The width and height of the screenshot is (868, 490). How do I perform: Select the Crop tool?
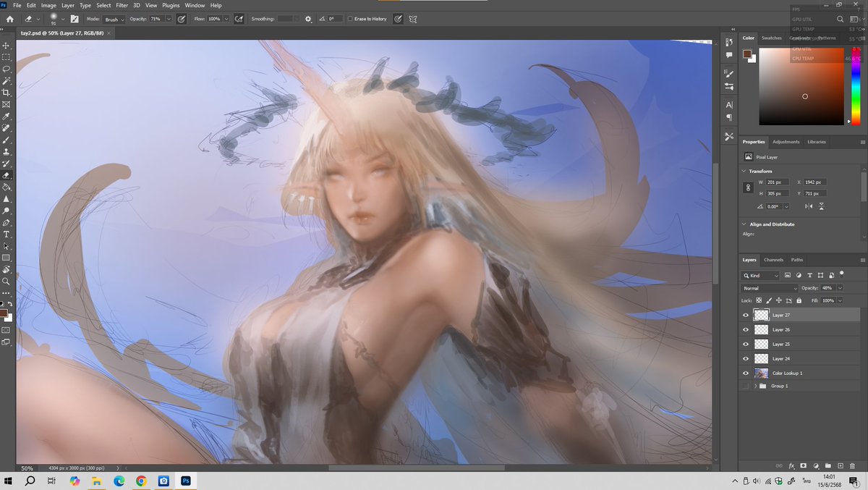(x=7, y=93)
